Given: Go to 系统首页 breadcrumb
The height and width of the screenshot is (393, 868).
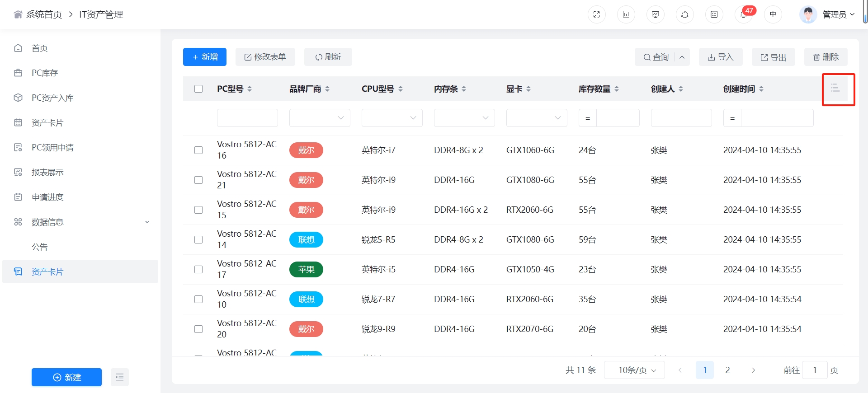Looking at the screenshot, I should coord(44,14).
